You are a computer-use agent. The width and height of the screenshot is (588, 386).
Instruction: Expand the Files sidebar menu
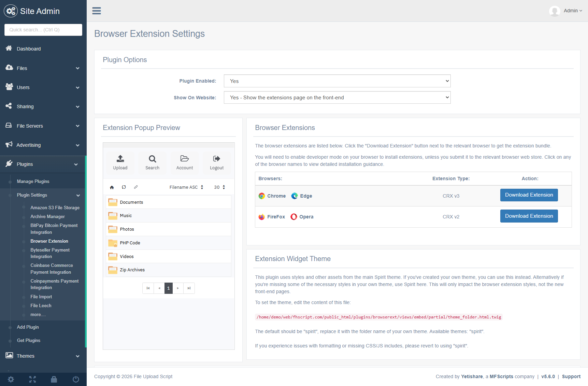click(43, 68)
